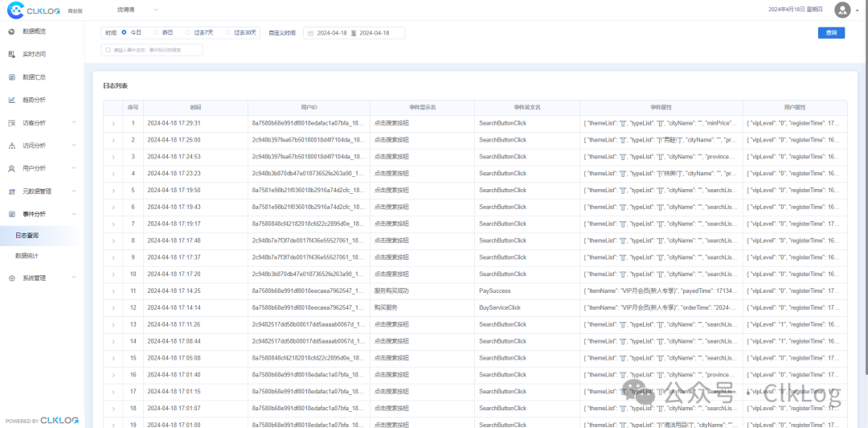Click the BuyServiceClick event name cell

(500, 307)
